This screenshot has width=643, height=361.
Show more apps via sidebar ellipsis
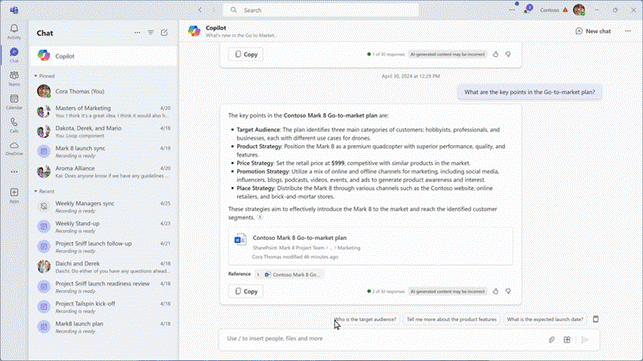14,172
